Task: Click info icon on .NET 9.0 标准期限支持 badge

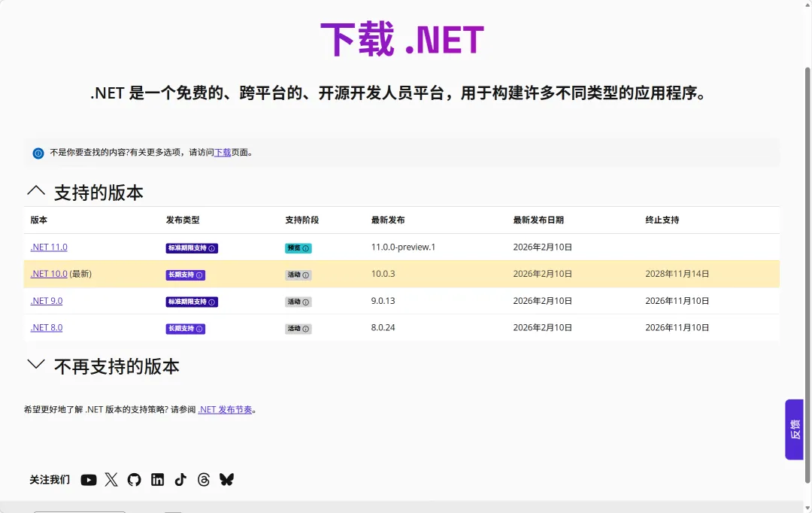Action: (x=211, y=302)
